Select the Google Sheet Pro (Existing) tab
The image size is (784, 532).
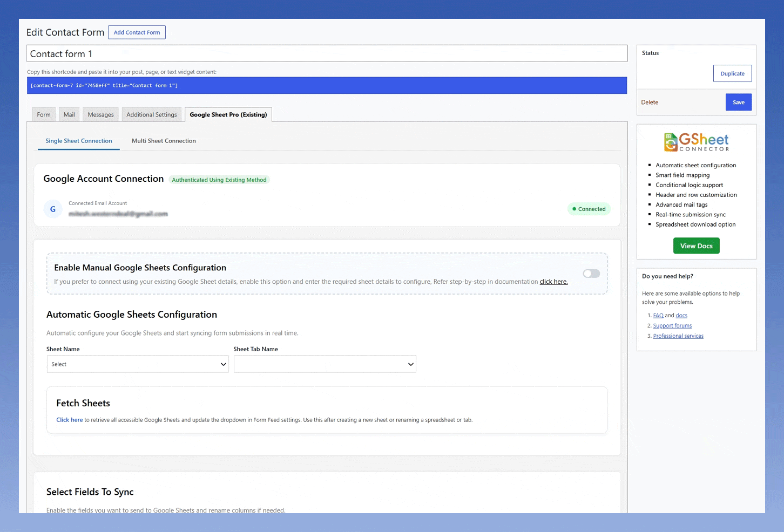pyautogui.click(x=228, y=114)
